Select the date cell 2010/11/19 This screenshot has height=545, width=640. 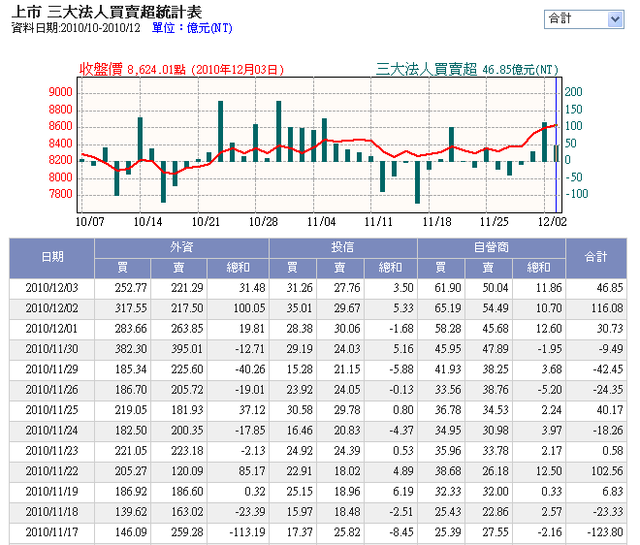pos(52,492)
